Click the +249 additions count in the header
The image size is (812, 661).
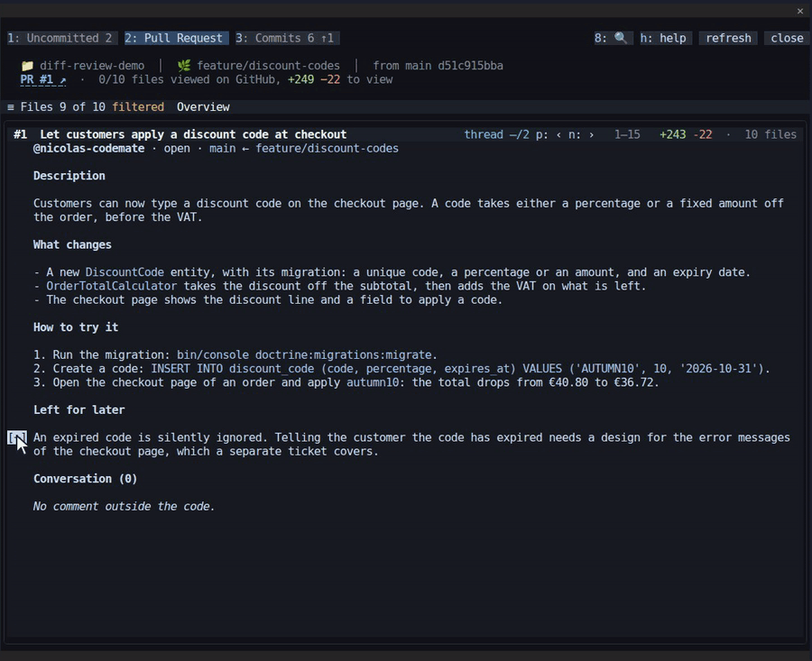click(x=300, y=79)
